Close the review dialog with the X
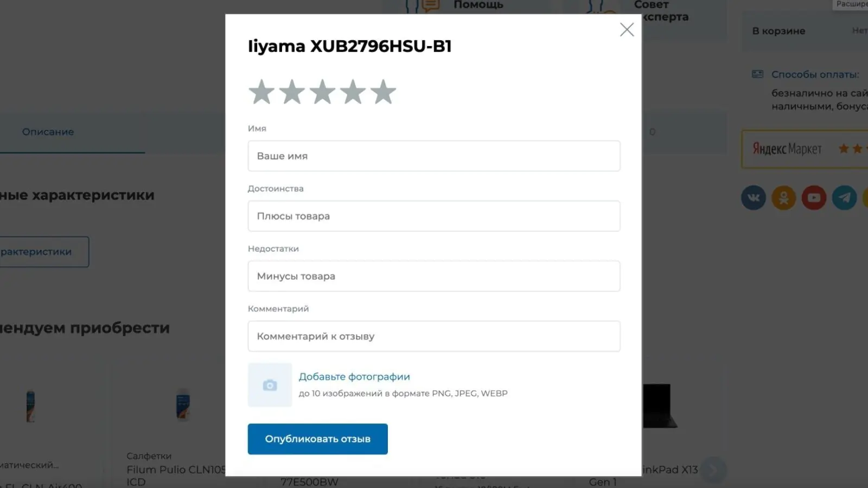Image resolution: width=868 pixels, height=488 pixels. coord(627,29)
